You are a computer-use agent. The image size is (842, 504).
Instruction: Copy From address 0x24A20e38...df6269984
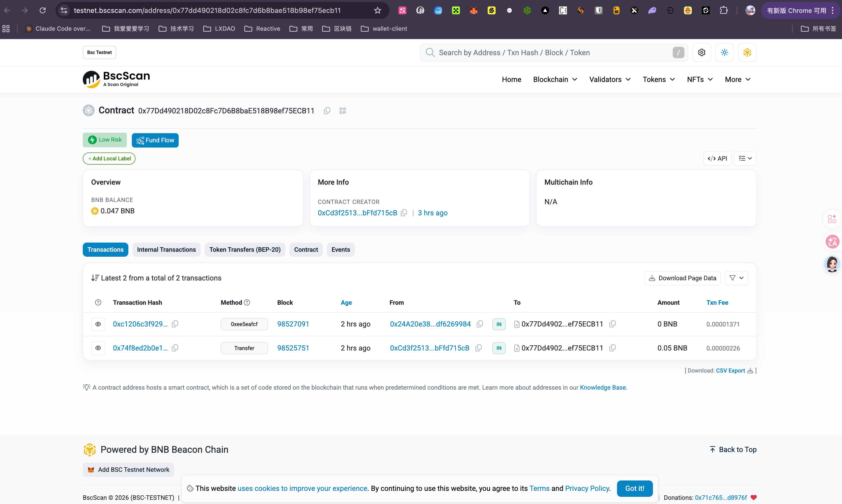pos(480,324)
